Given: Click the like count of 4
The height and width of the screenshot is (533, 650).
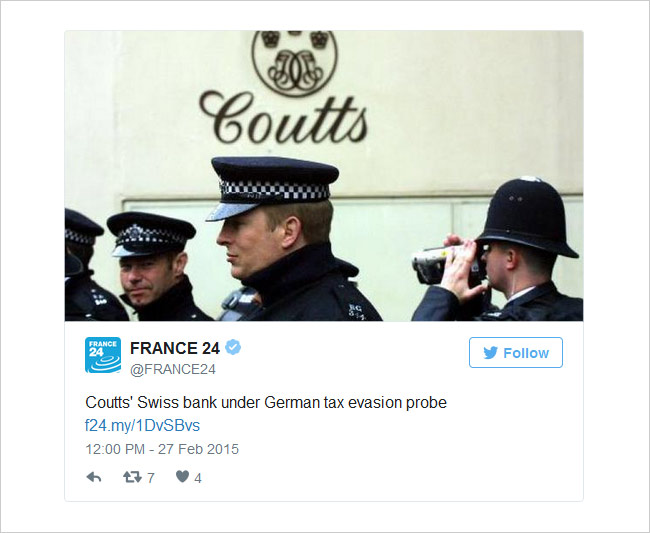Looking at the screenshot, I should point(198,478).
